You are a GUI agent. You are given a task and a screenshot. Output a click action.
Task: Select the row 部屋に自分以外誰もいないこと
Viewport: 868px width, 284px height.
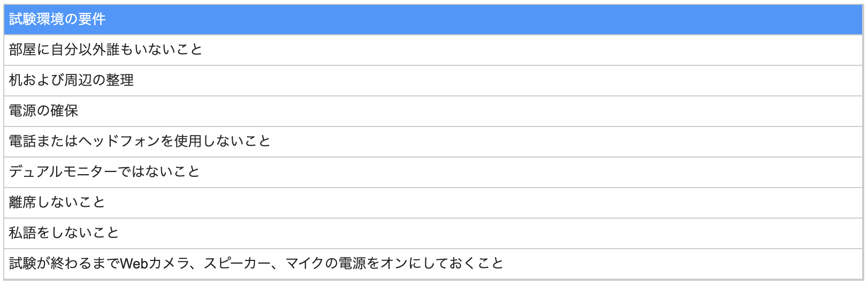[105, 50]
